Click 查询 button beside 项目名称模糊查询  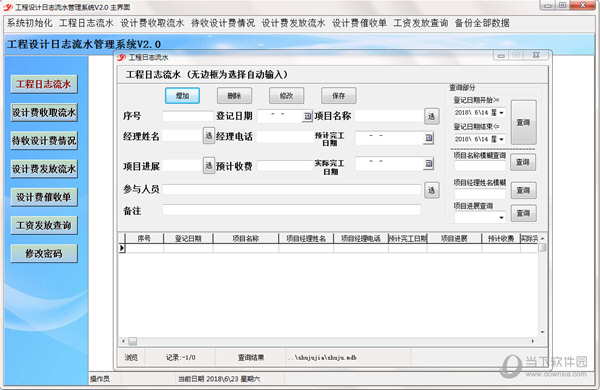click(x=523, y=162)
